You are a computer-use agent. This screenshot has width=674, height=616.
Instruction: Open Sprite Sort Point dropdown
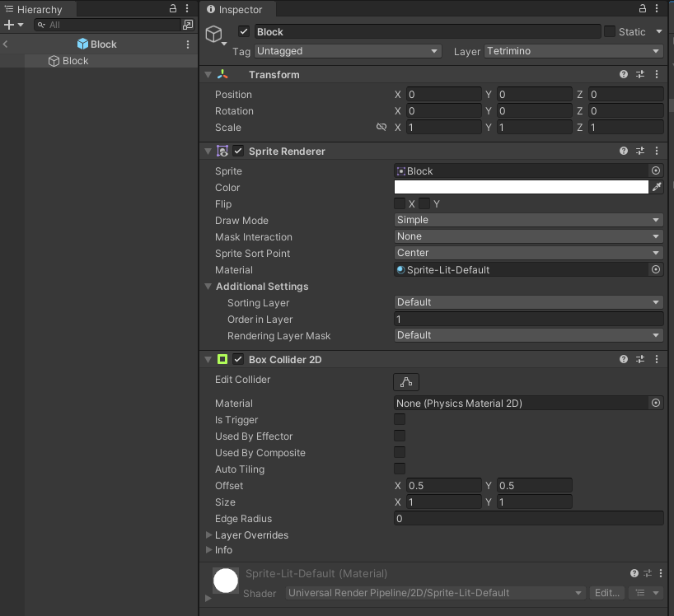528,253
